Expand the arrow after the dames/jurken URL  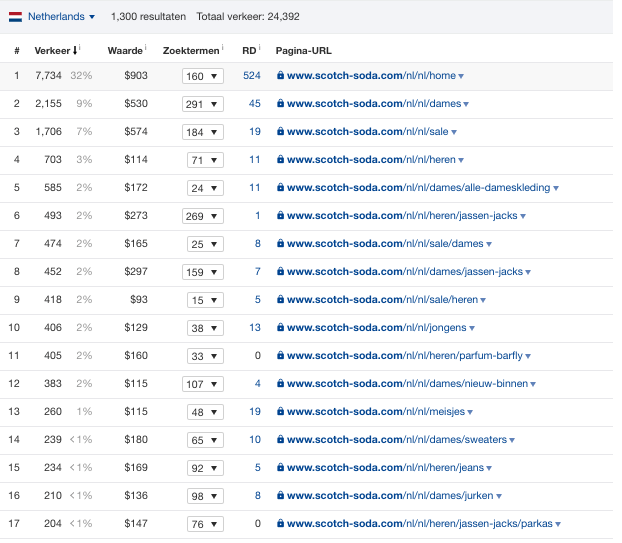(499, 496)
